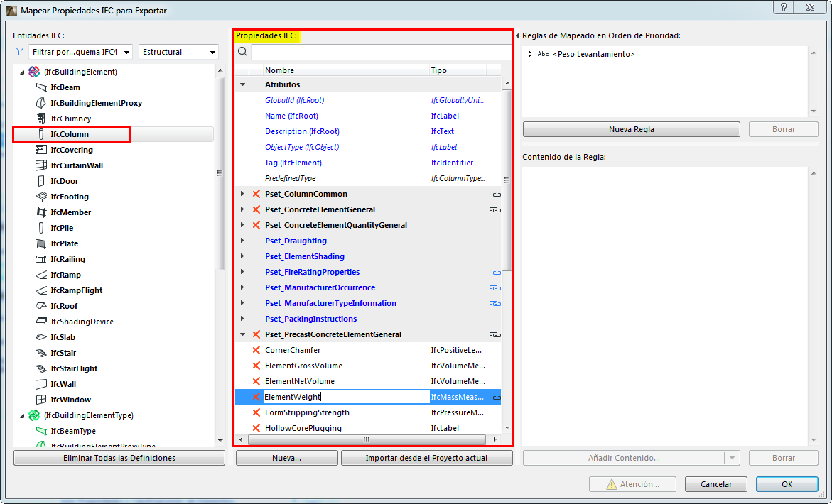
Task: Select the IfcPile icon
Action: point(41,228)
